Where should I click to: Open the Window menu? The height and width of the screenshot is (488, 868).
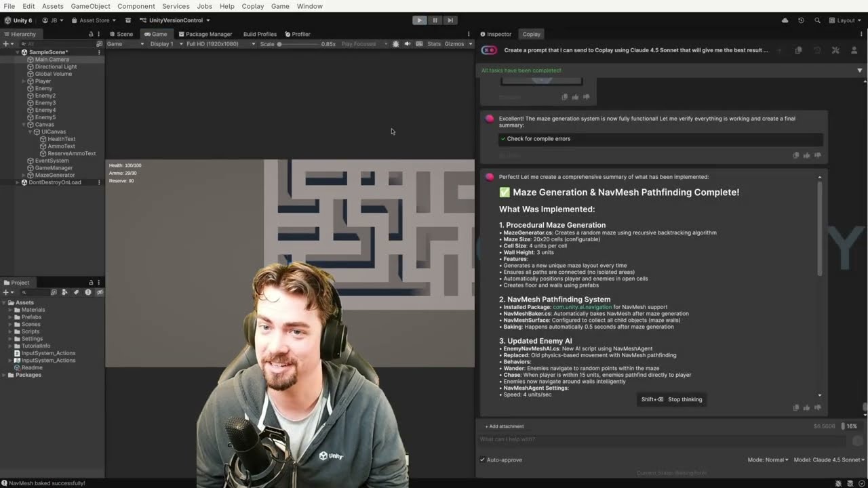[309, 6]
